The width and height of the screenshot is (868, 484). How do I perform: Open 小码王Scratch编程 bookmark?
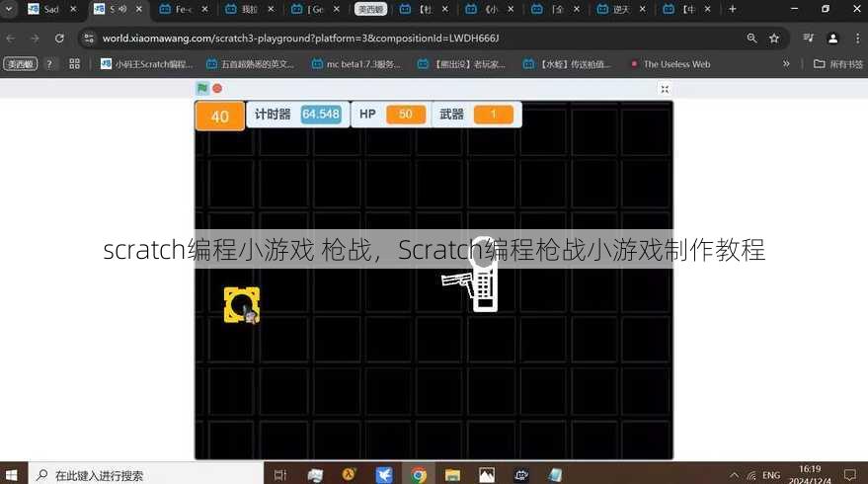coord(147,64)
